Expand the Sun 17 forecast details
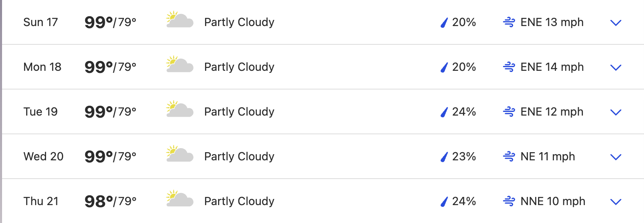Screen dimensions: 644x223 (x=615, y=23)
